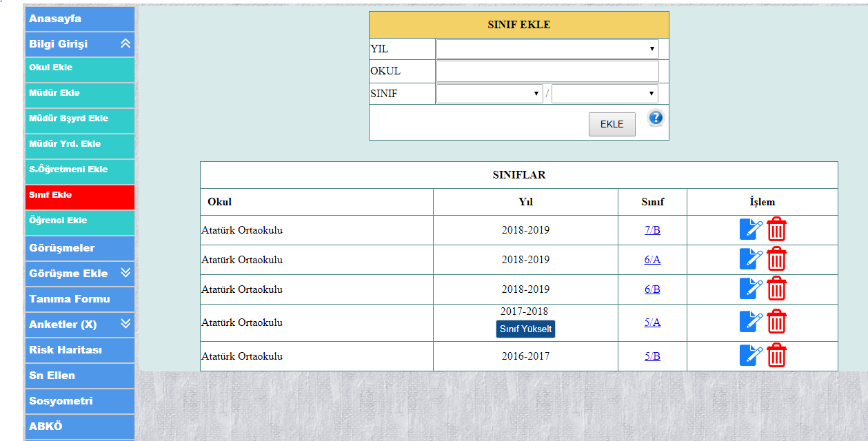
Task: Click the Sınıf Yükselt button
Action: (x=525, y=329)
